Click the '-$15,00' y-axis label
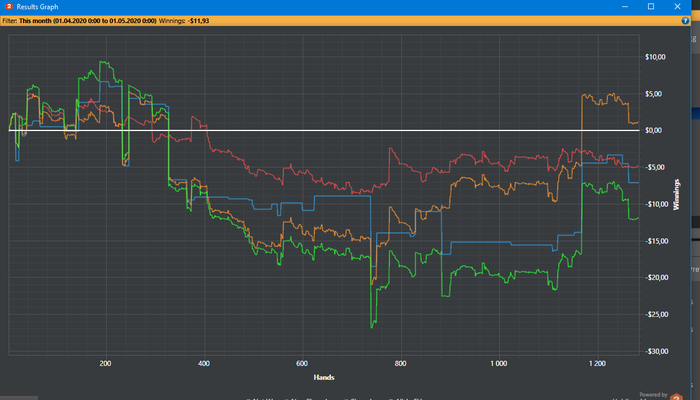Image resolution: width=700 pixels, height=400 pixels. click(656, 241)
